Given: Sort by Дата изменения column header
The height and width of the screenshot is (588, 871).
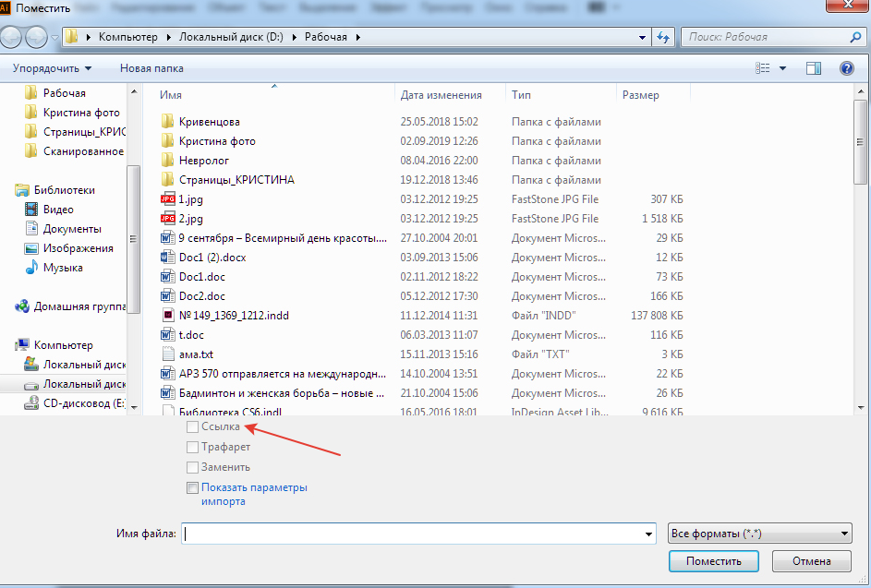Looking at the screenshot, I should (442, 95).
